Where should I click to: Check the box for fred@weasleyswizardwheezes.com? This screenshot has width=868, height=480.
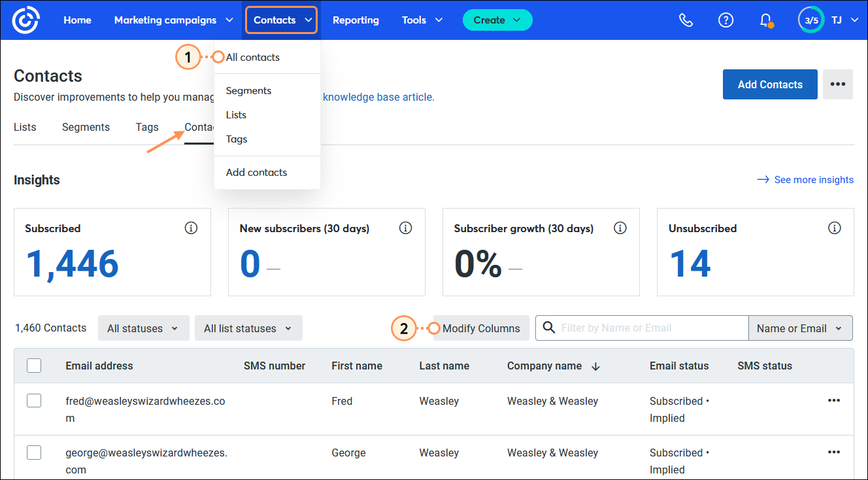[x=34, y=401]
